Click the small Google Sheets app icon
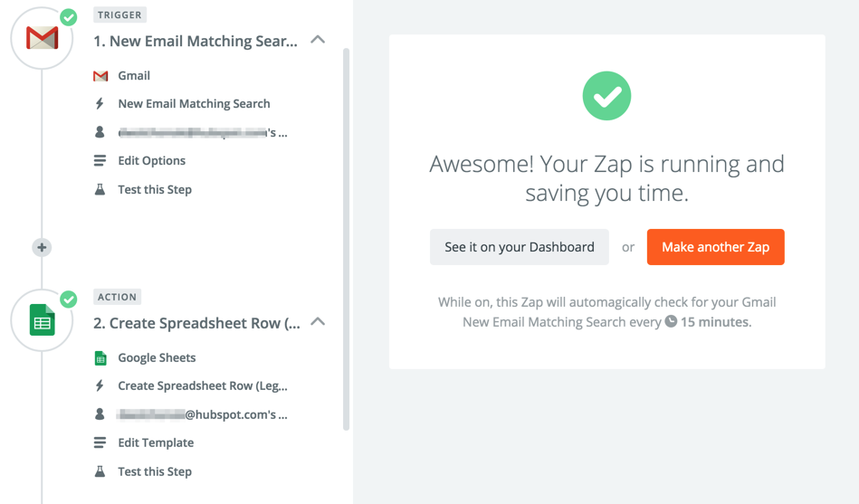 pos(100,358)
